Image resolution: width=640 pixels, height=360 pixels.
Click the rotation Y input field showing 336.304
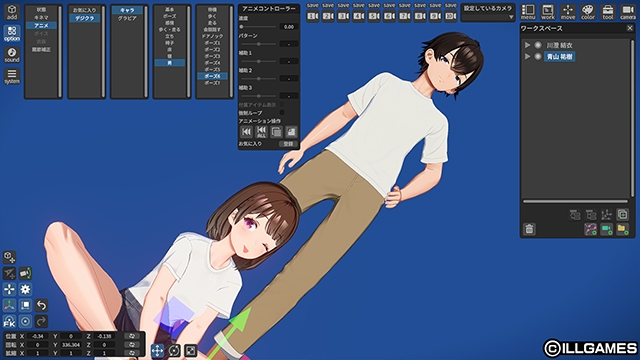(x=71, y=344)
